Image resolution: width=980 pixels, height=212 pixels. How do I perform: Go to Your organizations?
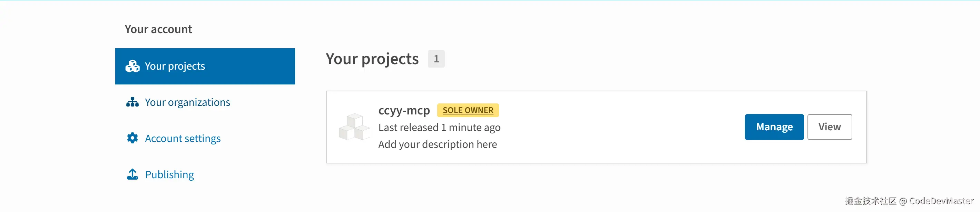pos(187,102)
